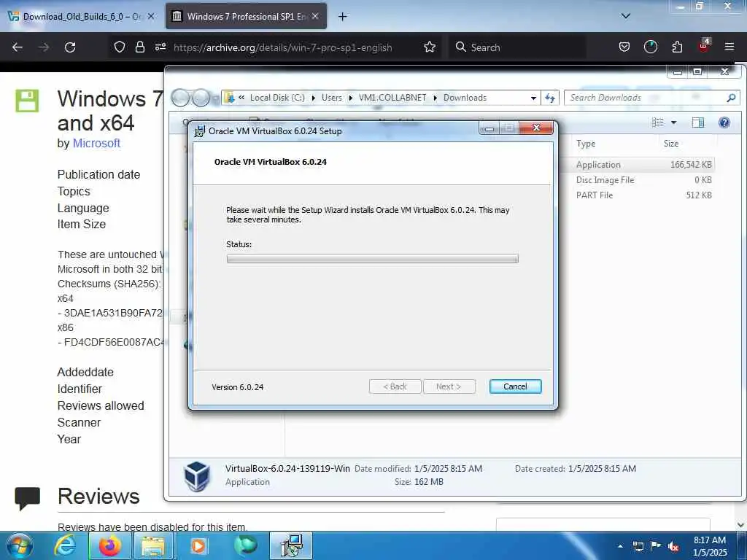Open uBlock Origin extension icon
Screen dimensions: 747x560
pos(704,46)
